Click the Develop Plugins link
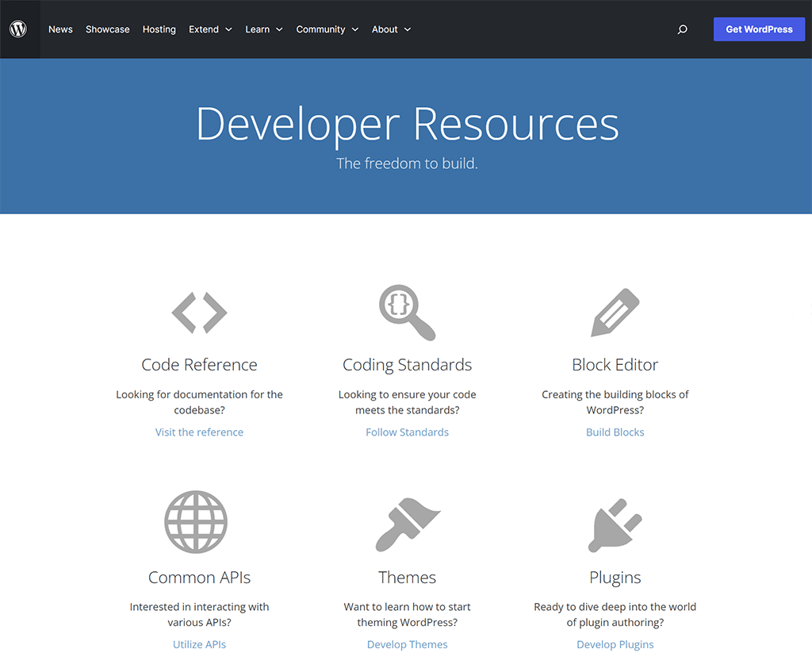Screen dimensions: 812x672 pos(615,645)
